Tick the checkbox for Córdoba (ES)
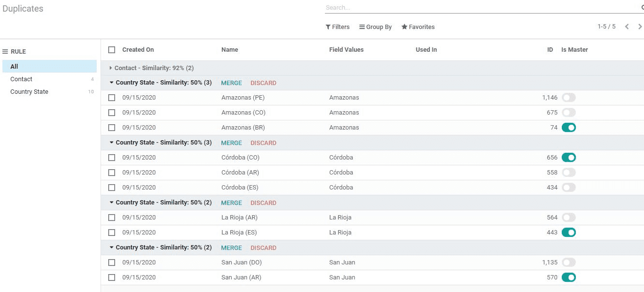 pyautogui.click(x=112, y=188)
